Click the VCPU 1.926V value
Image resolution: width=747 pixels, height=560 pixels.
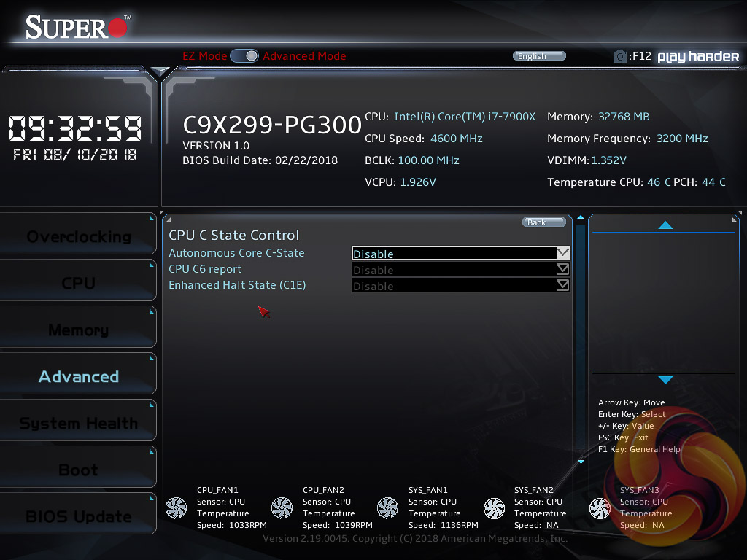pyautogui.click(x=418, y=182)
